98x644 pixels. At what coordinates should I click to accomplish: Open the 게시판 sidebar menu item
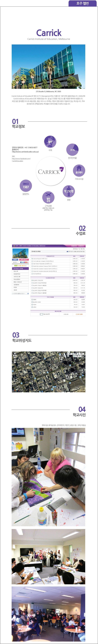click(x=21, y=290)
